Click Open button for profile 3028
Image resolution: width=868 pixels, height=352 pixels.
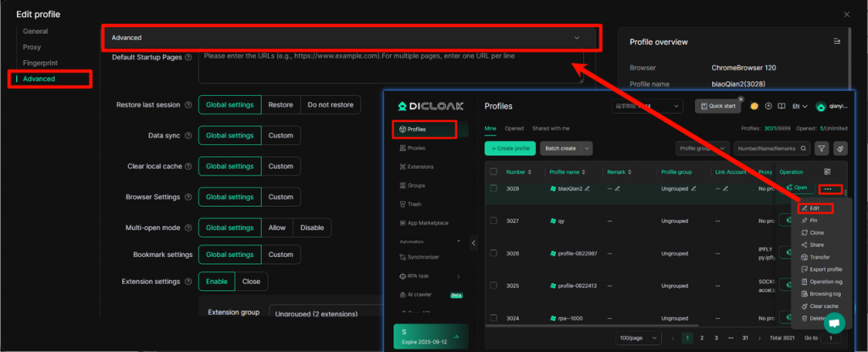pyautogui.click(x=797, y=188)
